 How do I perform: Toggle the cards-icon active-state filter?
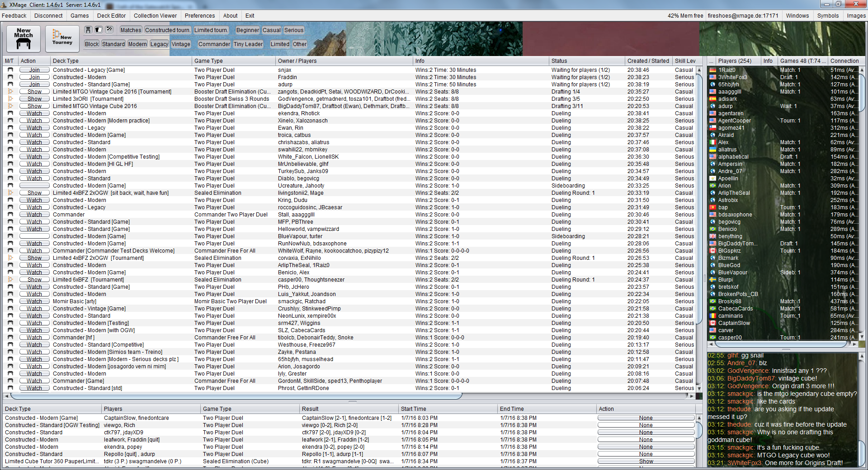[99, 30]
